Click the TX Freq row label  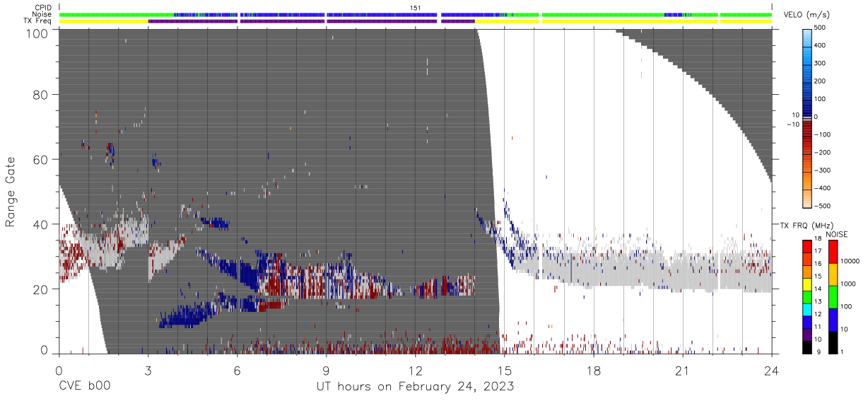(x=38, y=21)
